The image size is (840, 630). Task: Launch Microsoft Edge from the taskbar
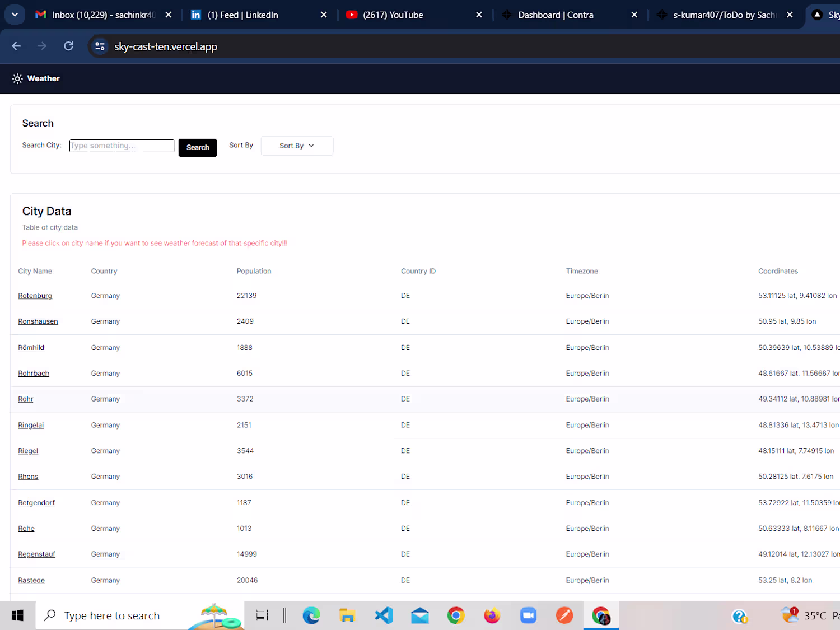pyautogui.click(x=311, y=615)
